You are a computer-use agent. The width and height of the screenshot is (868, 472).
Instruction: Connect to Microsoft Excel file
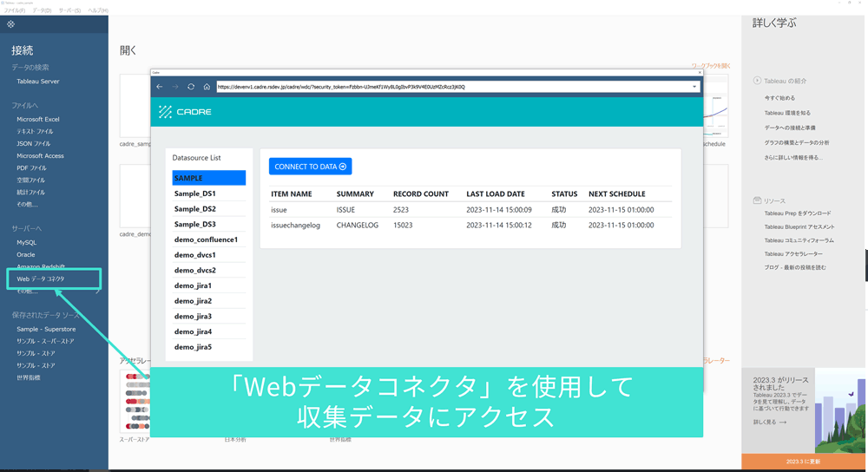point(37,119)
